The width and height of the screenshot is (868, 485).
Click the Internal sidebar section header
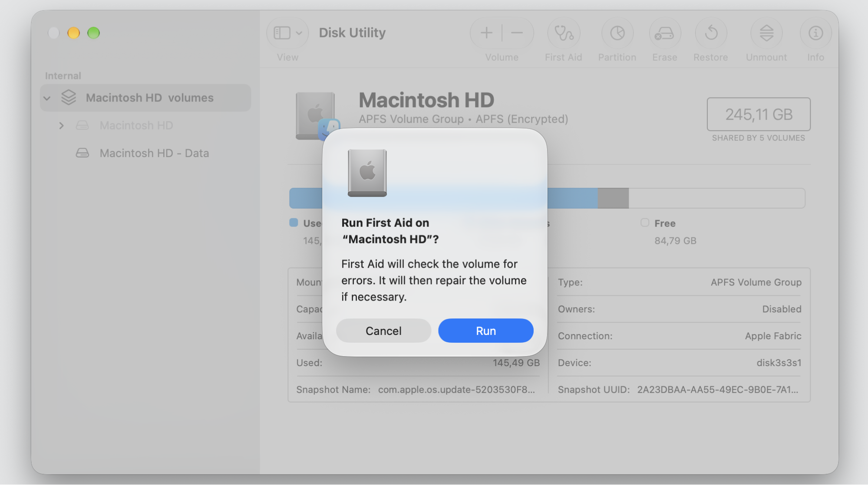[x=63, y=76]
